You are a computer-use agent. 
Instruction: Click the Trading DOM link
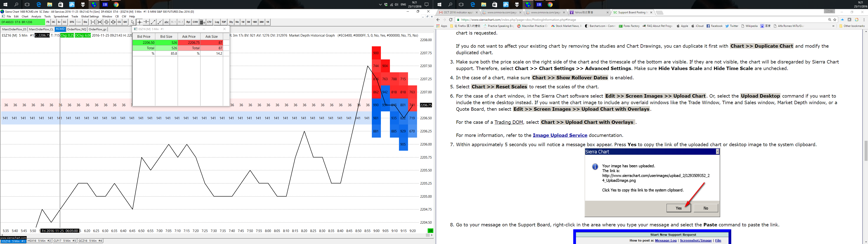(x=508, y=122)
